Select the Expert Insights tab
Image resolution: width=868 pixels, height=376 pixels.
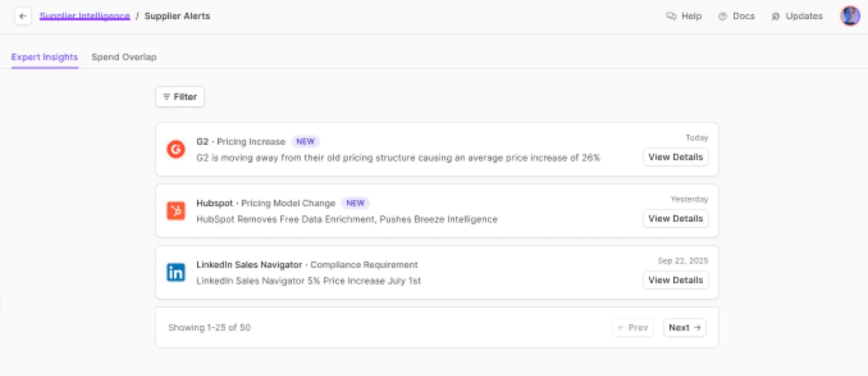[45, 57]
